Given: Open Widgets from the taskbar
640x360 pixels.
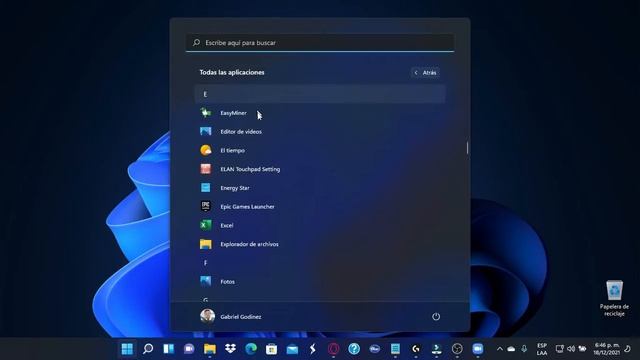Looking at the screenshot, I should coord(169,349).
